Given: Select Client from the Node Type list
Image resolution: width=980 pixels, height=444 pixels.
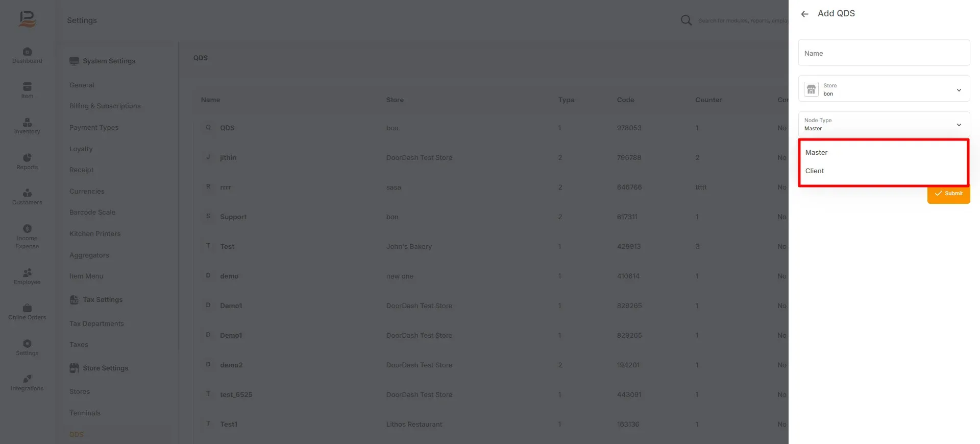Looking at the screenshot, I should [815, 171].
